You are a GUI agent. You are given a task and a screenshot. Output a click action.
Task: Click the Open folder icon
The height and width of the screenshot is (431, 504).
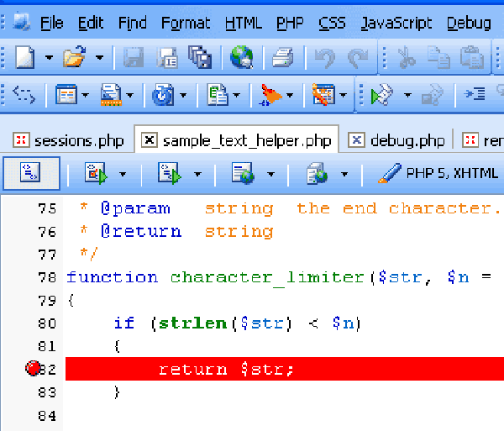click(75, 57)
